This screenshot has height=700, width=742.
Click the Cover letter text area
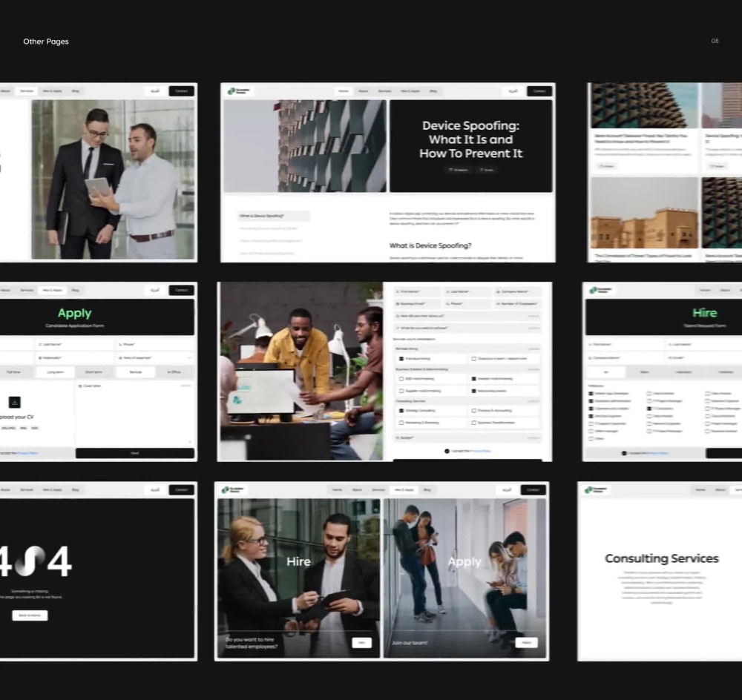(134, 414)
